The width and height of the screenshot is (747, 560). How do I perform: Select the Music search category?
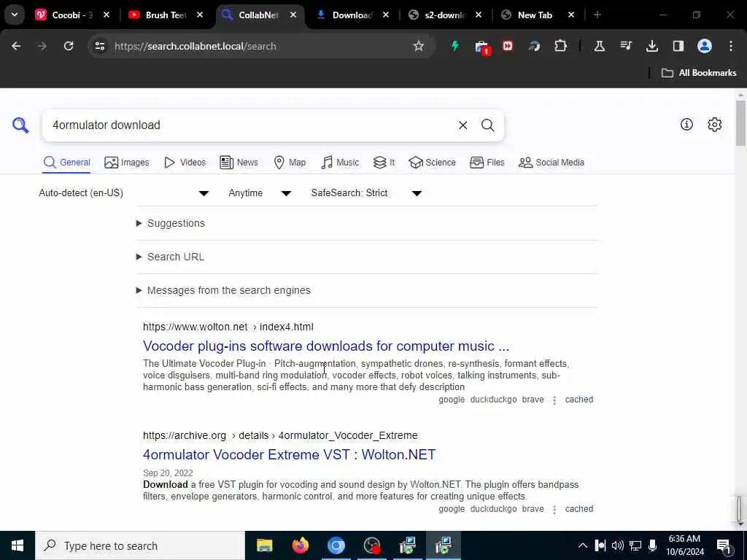[x=340, y=163]
